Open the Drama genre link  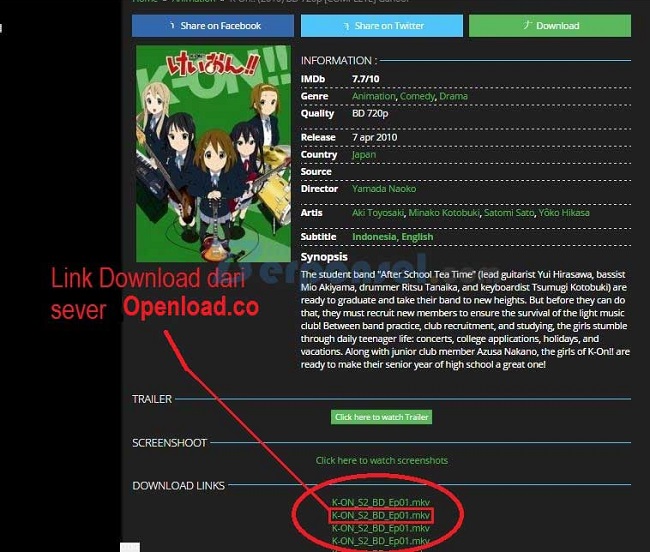click(453, 96)
